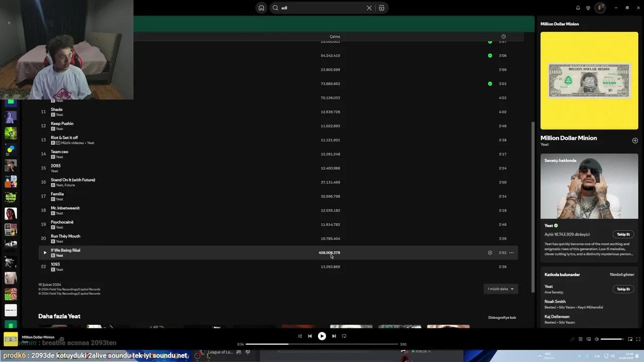Open more options for If We Being Rëal
This screenshot has width=644, height=362.
(511, 253)
